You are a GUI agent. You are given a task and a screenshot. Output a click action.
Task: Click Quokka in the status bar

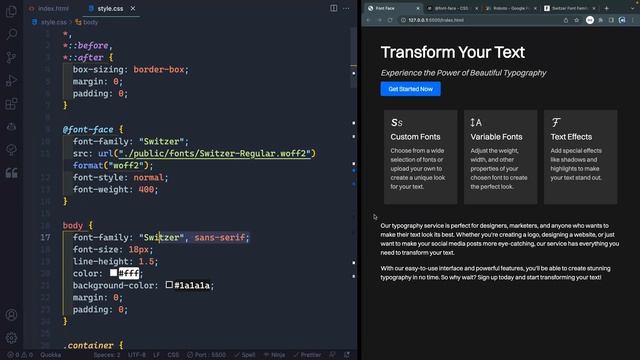click(x=50, y=355)
